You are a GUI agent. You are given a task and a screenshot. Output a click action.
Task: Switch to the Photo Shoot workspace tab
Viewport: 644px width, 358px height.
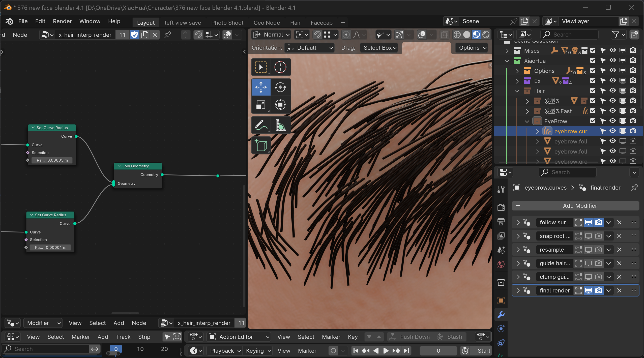pyautogui.click(x=227, y=23)
